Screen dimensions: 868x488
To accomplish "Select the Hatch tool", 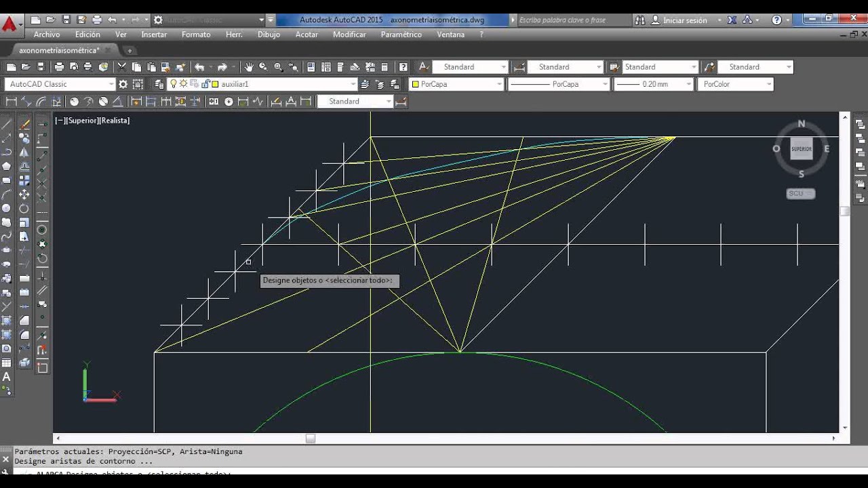I will pyautogui.click(x=7, y=321).
